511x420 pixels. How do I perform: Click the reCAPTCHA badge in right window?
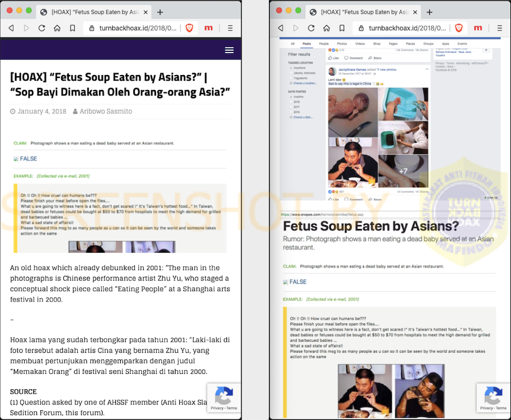point(493,398)
